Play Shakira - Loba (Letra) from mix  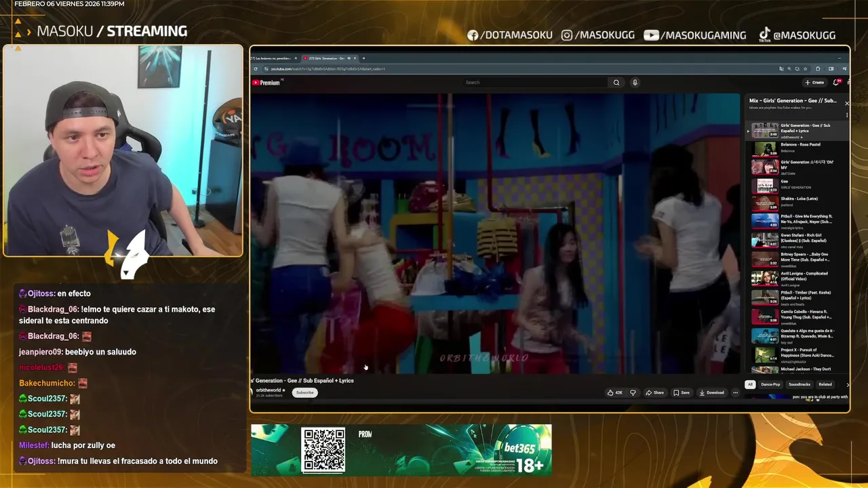coord(799,203)
